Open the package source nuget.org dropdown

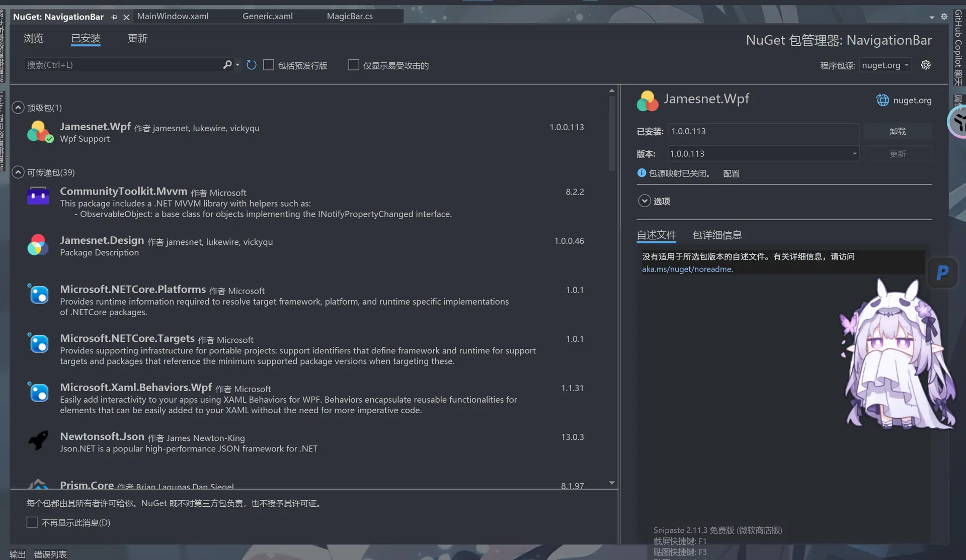coord(885,65)
